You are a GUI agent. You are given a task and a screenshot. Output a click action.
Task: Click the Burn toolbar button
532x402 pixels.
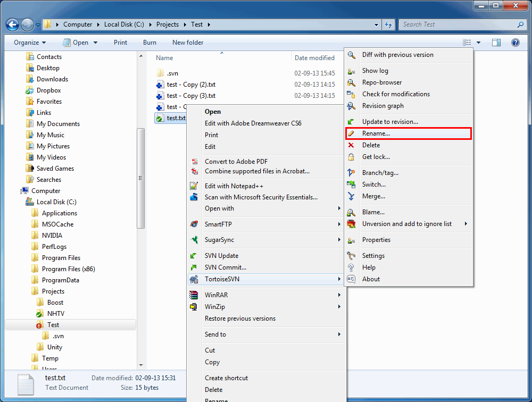point(149,43)
